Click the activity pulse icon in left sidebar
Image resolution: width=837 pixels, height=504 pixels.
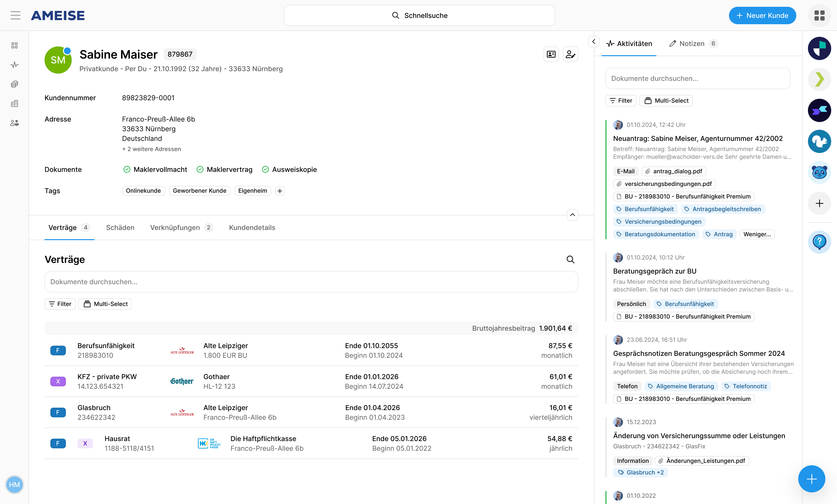14,65
